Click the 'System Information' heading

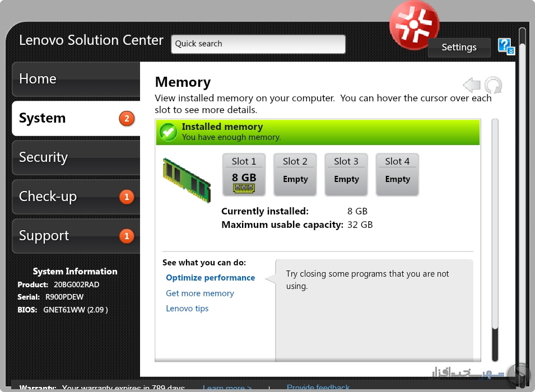pyautogui.click(x=75, y=272)
